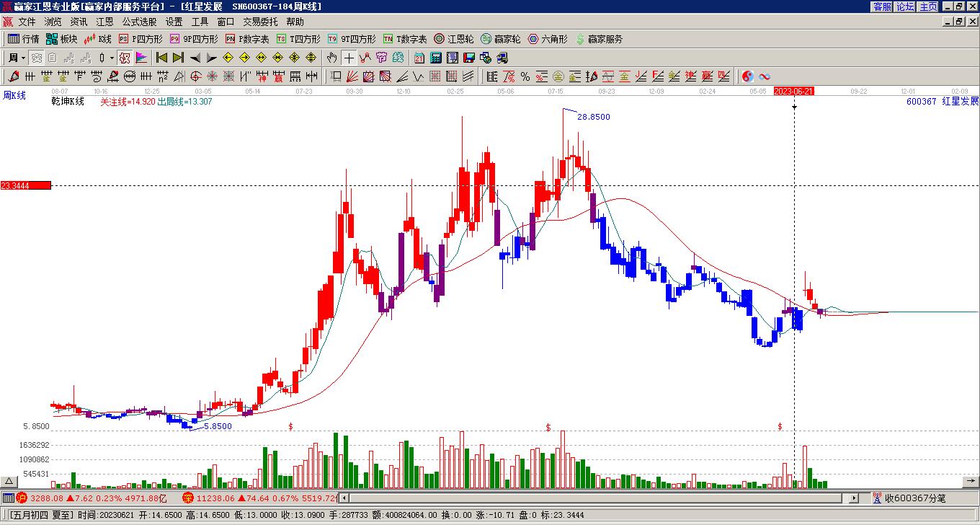Open the 文件 menu
The width and height of the screenshot is (980, 525).
click(27, 22)
